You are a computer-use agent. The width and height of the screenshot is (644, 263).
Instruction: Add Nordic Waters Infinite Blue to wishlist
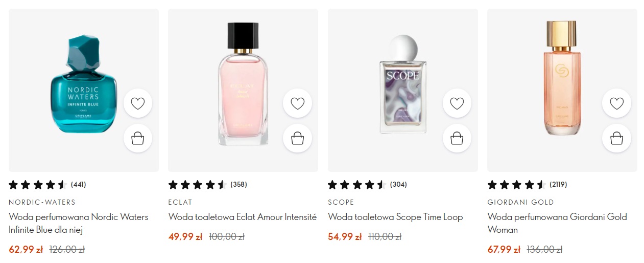pos(138,103)
